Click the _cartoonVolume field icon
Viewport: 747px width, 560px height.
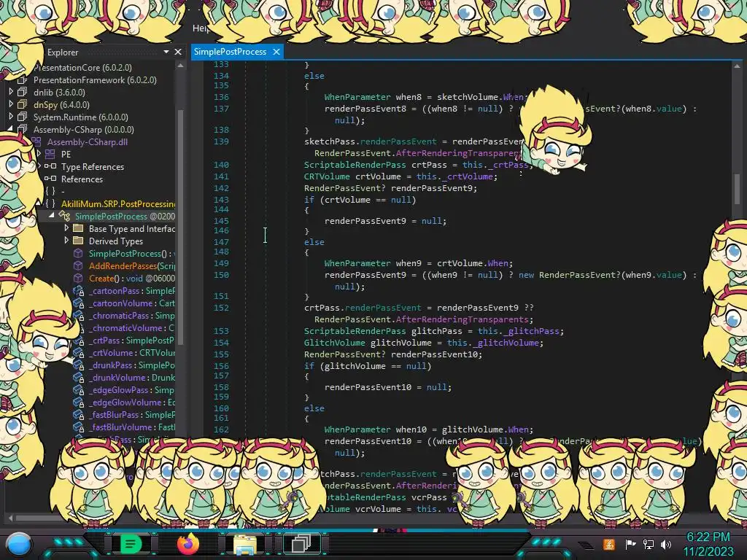click(78, 303)
